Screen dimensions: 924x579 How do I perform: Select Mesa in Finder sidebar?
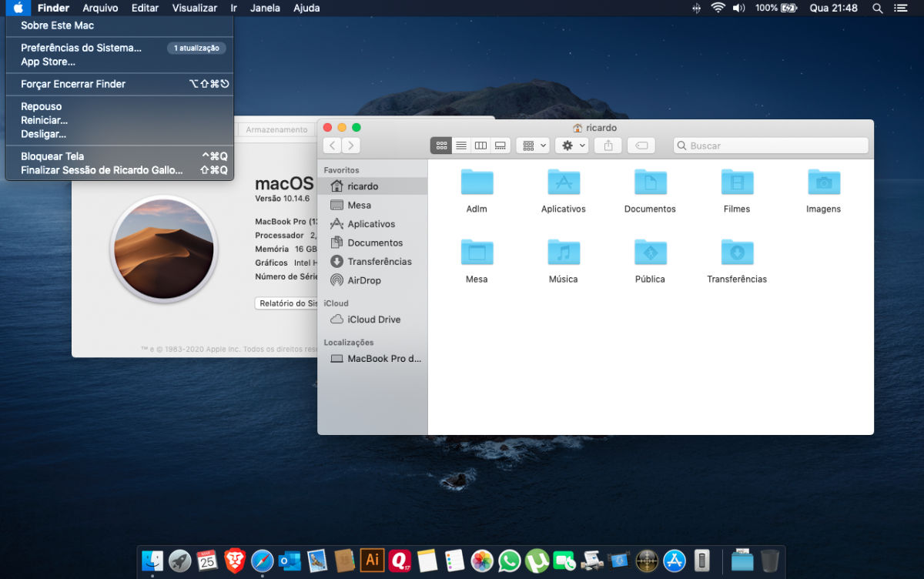[x=373, y=205]
